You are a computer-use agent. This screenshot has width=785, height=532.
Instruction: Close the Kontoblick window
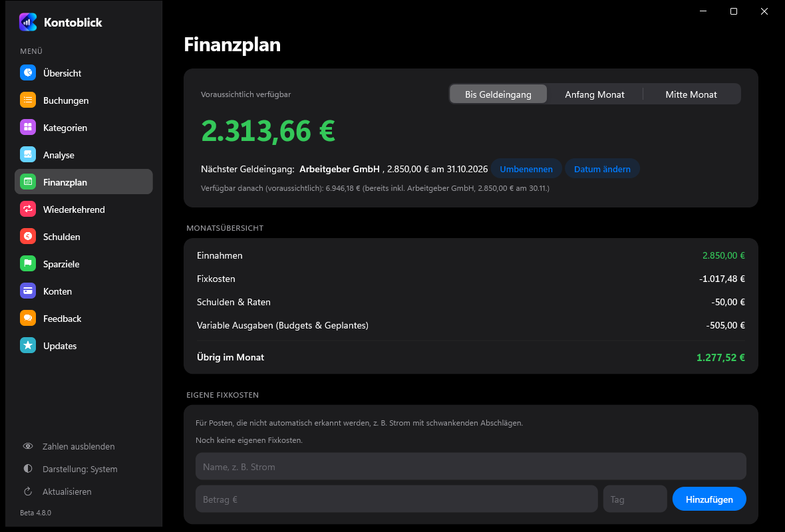click(x=764, y=11)
